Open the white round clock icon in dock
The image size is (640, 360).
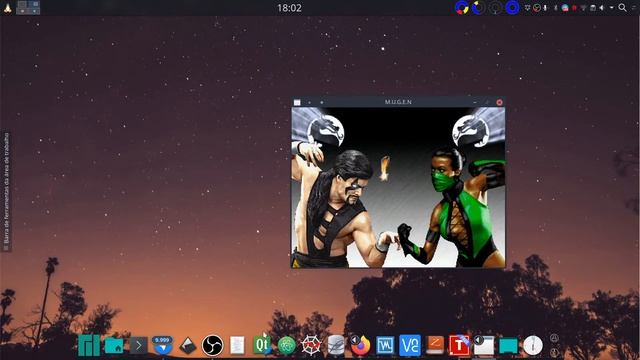[533, 345]
